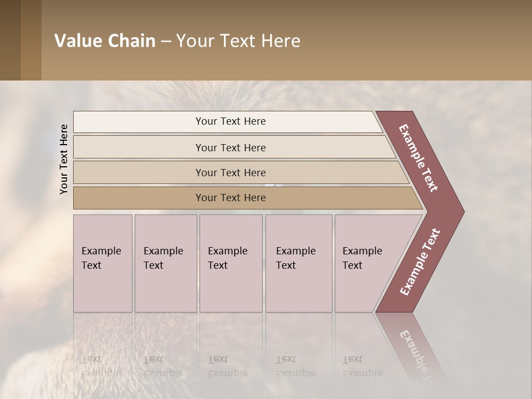Click the vertical 'Your Text Here' label

coord(64,160)
